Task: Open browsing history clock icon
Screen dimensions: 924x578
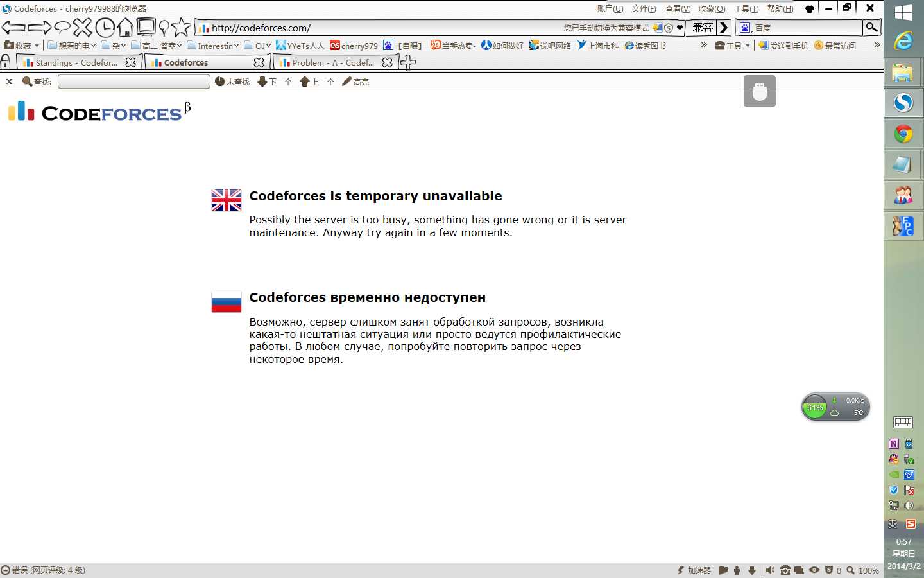Action: coord(105,28)
